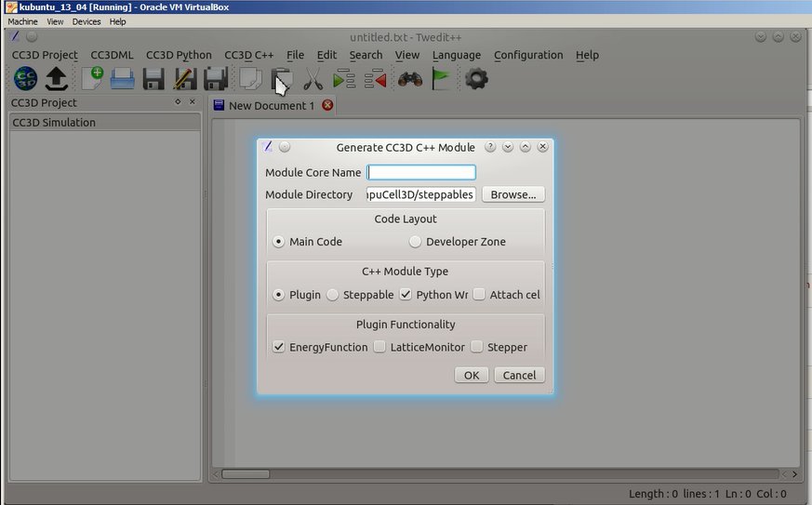The height and width of the screenshot is (505, 812).
Task: Open the Language menu
Action: 457,55
